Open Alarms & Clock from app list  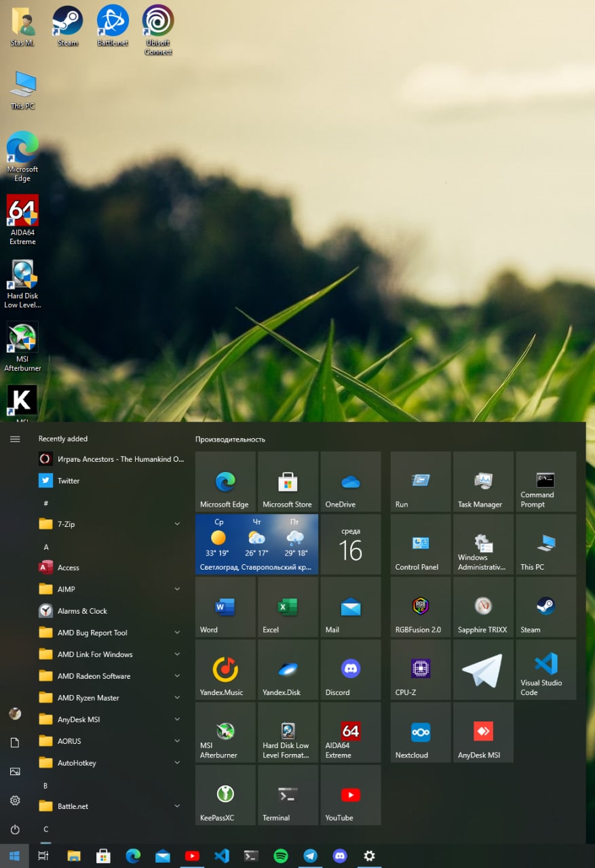(111, 611)
